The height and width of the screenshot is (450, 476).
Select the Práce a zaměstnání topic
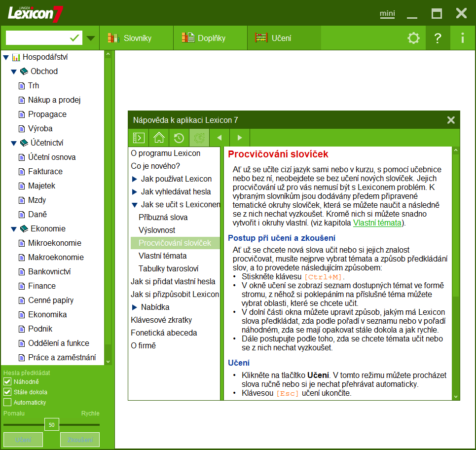(x=62, y=357)
